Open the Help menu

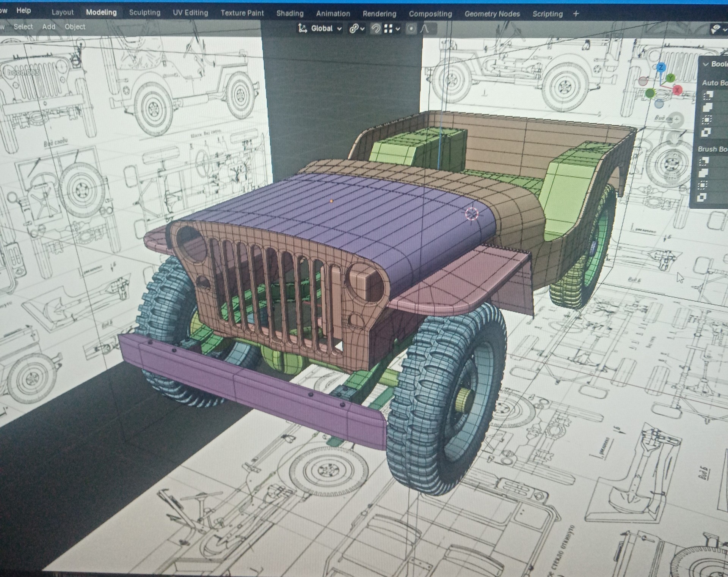24,10
